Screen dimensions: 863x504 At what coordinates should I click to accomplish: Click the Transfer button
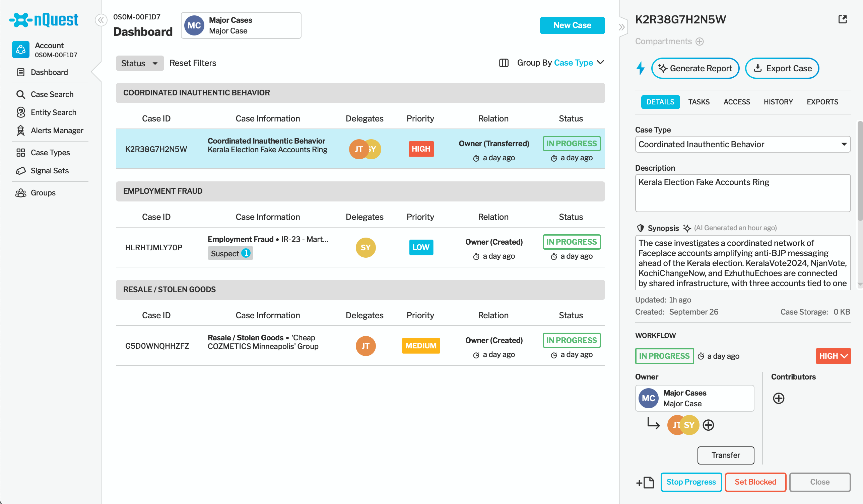click(x=725, y=455)
